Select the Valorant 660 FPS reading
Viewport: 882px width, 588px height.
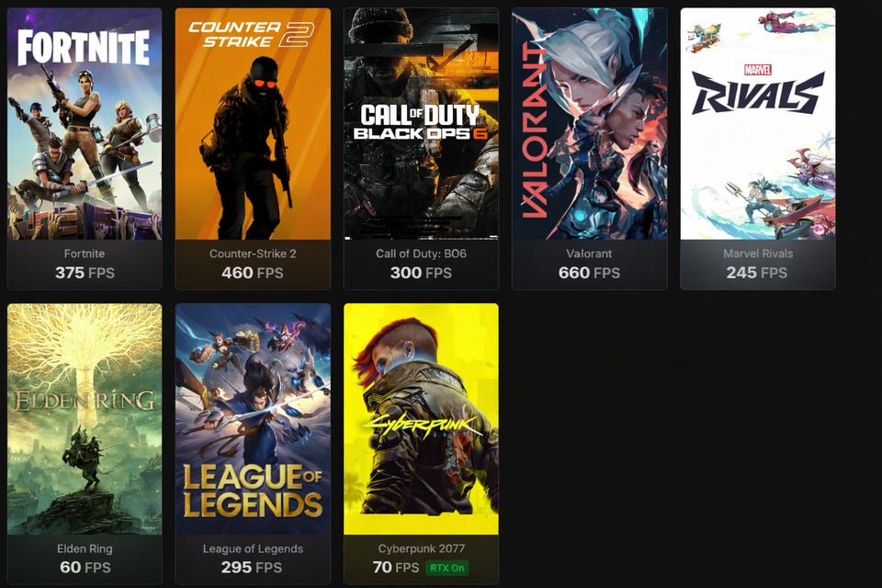click(x=589, y=273)
